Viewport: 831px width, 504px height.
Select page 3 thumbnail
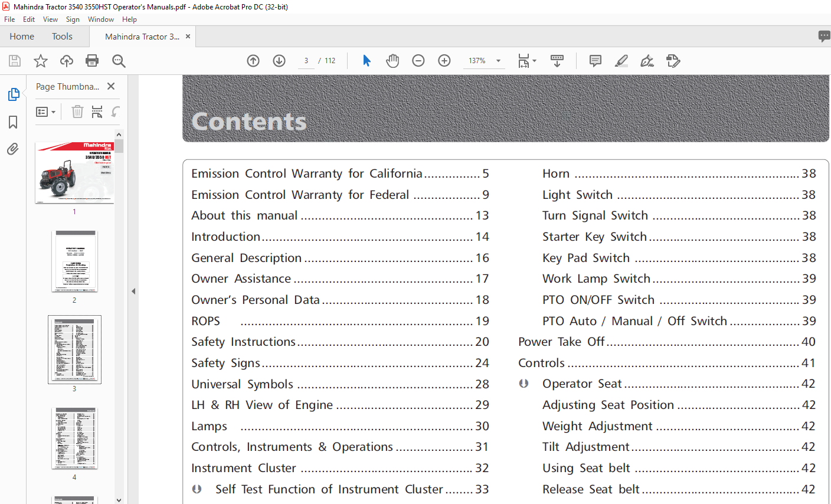click(74, 349)
